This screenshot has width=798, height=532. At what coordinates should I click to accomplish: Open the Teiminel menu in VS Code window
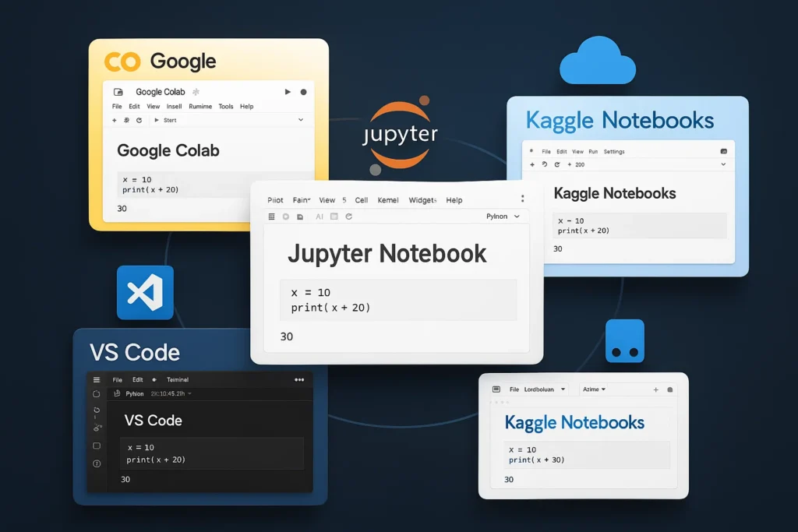coord(178,380)
